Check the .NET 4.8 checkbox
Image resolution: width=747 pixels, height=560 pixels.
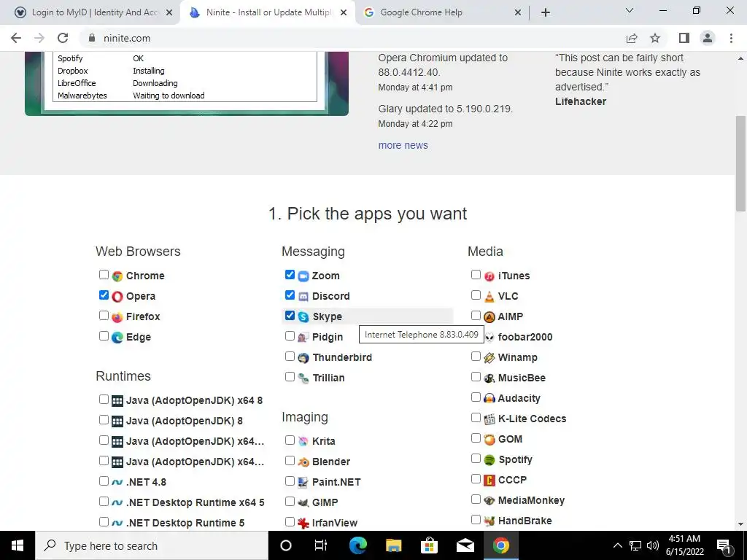point(104,481)
